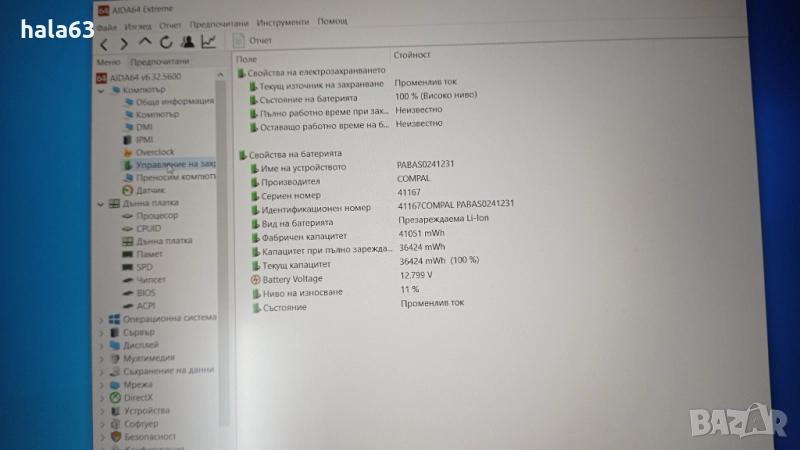Open the Инструменти menu
Viewport: 800px width, 450px height.
pos(283,21)
